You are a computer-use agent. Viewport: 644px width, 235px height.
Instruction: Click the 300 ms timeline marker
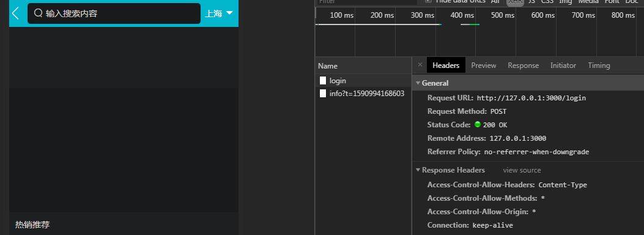point(422,15)
